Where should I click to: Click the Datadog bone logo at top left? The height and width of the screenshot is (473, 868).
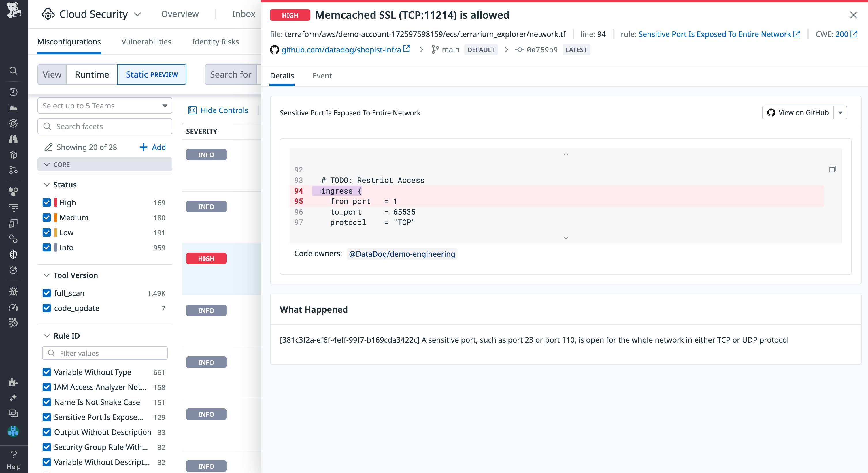pos(14,12)
